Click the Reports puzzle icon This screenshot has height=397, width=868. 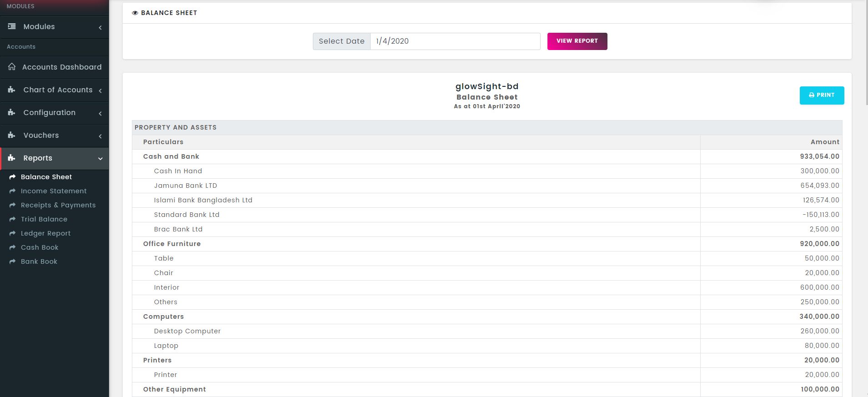(12, 158)
